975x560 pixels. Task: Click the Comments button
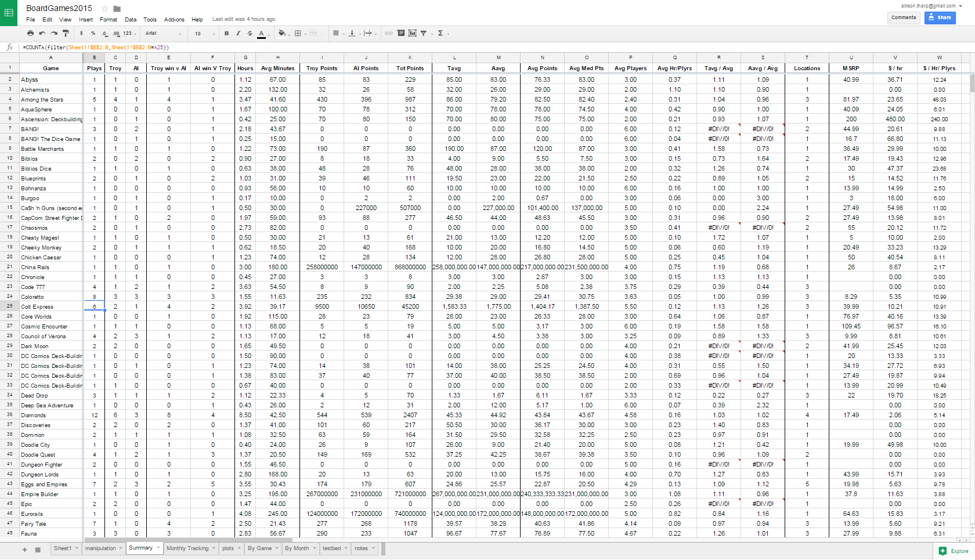[x=904, y=17]
